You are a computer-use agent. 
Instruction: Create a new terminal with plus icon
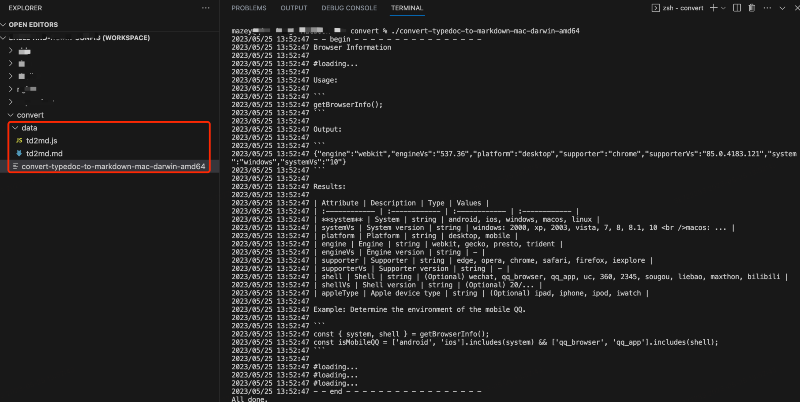(713, 8)
